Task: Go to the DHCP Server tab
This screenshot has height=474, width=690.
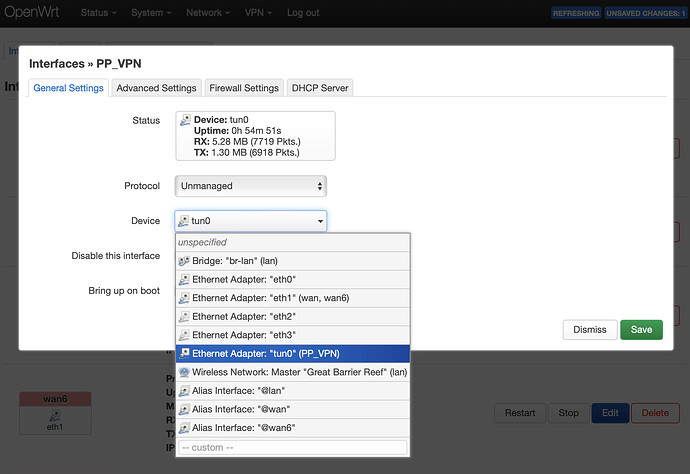Action: (320, 88)
